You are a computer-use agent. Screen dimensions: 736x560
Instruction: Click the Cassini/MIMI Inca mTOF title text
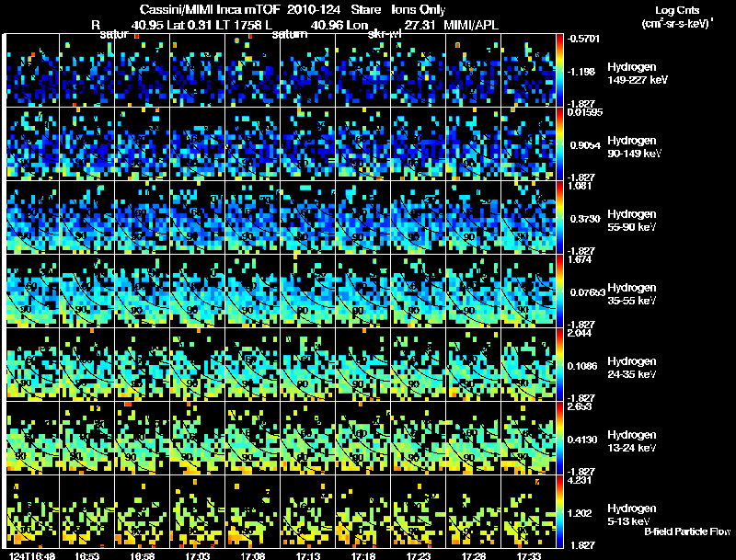[210, 10]
